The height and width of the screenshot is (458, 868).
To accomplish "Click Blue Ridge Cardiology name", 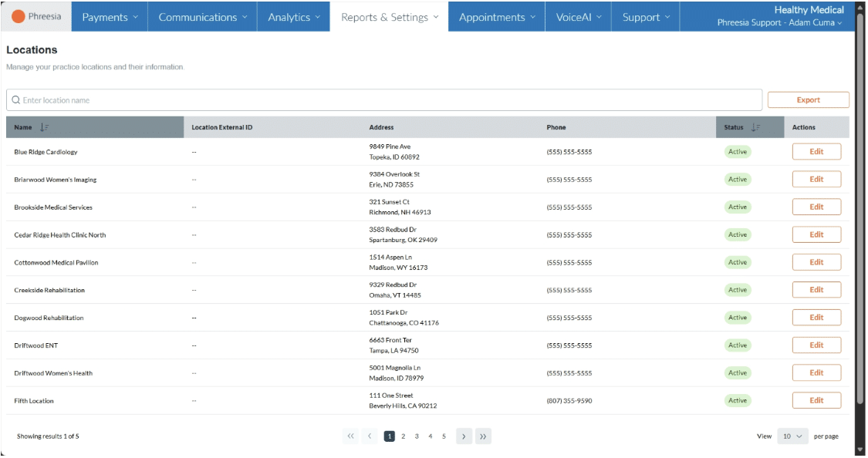I will point(46,152).
